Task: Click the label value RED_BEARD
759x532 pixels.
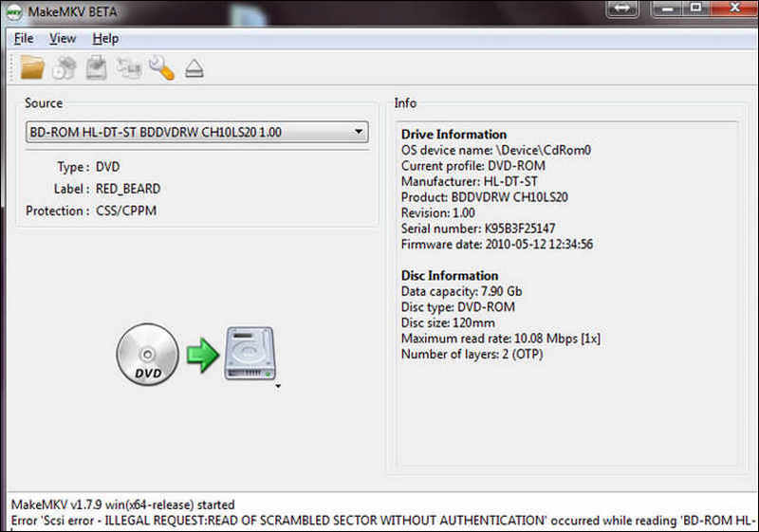Action: point(128,189)
